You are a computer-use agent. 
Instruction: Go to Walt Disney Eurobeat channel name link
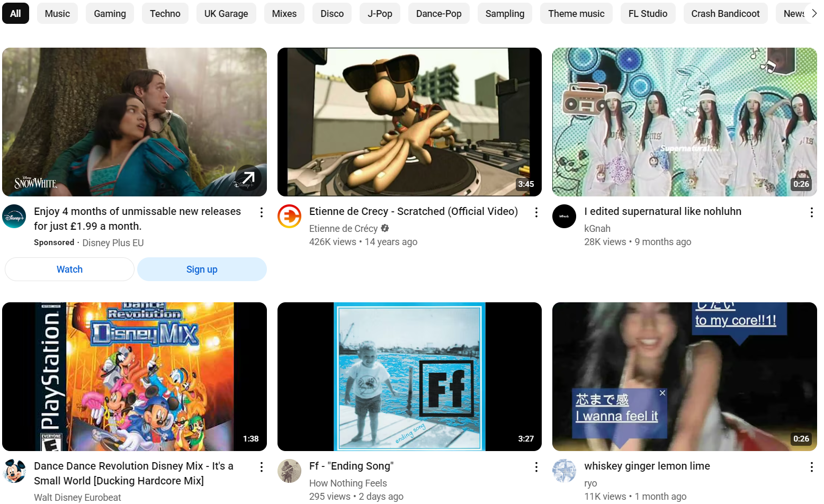[x=77, y=497]
